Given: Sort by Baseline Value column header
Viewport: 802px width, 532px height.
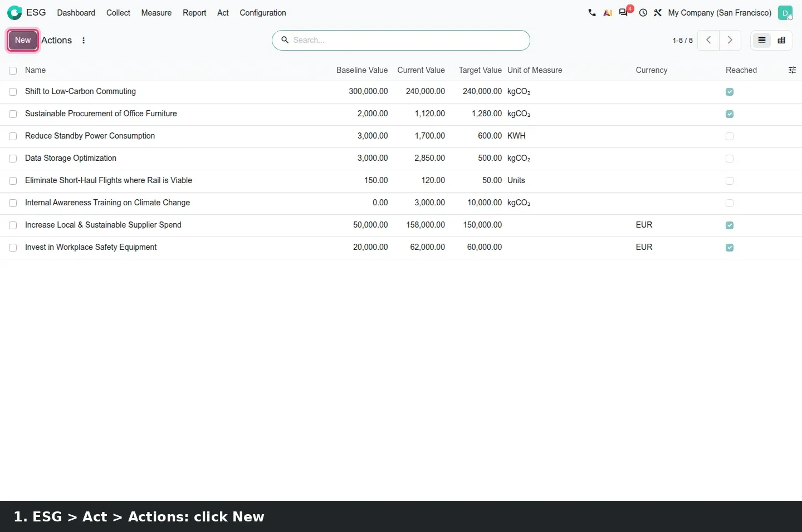Looking at the screenshot, I should coord(362,70).
